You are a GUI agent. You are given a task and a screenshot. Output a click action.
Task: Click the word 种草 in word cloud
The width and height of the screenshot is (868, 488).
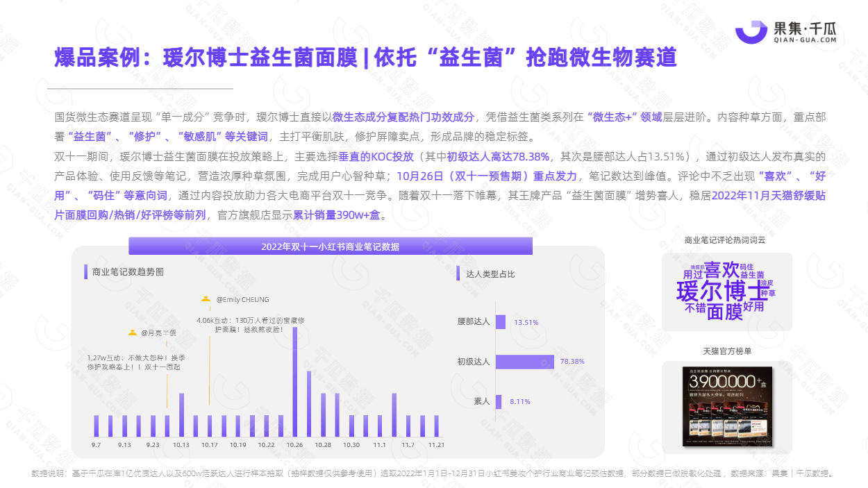pyautogui.click(x=767, y=294)
